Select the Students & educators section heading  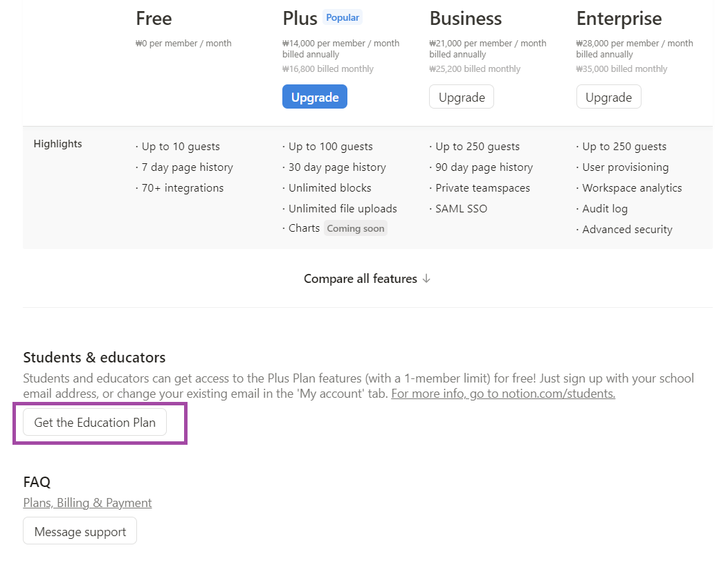pos(94,358)
